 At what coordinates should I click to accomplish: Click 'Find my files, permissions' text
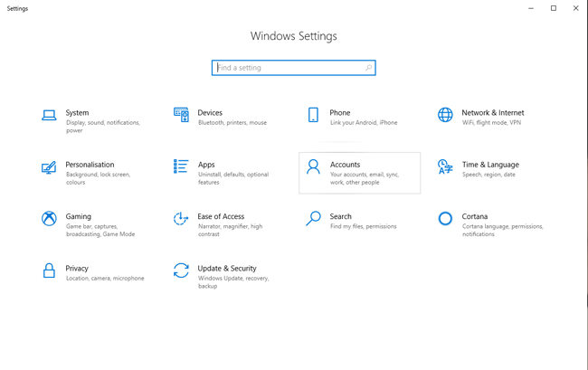click(364, 226)
